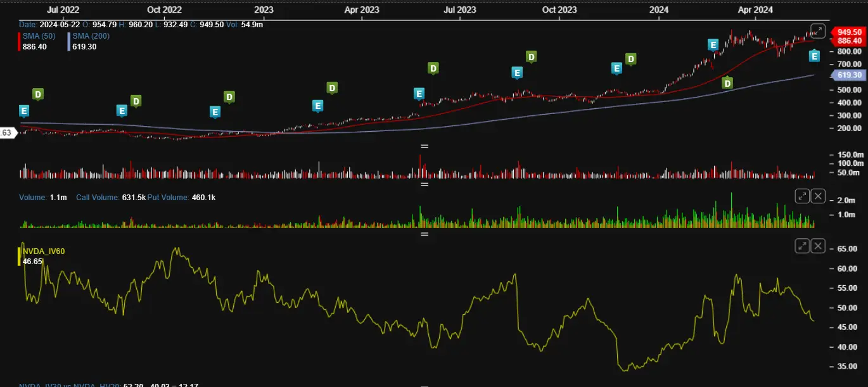Click the 46.65 IV60 value
Image resolution: width=868 pixels, height=387 pixels.
[x=33, y=261]
